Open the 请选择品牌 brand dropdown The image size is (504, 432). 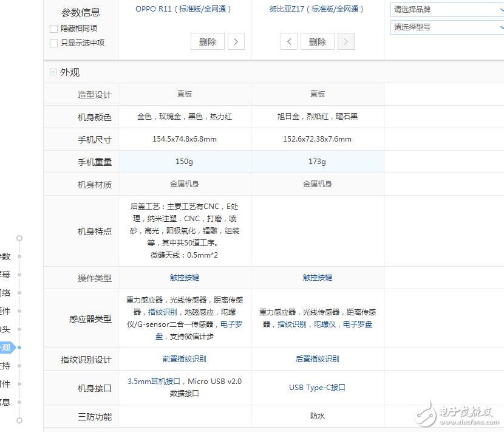tap(446, 10)
